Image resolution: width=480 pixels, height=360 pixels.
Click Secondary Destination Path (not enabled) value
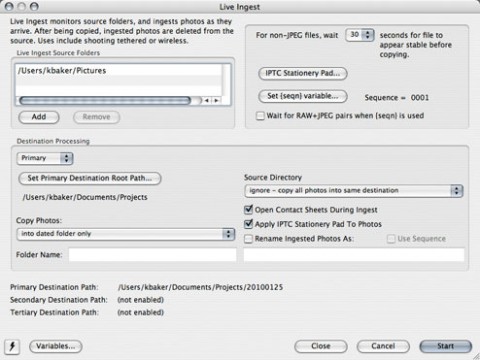coord(141,300)
